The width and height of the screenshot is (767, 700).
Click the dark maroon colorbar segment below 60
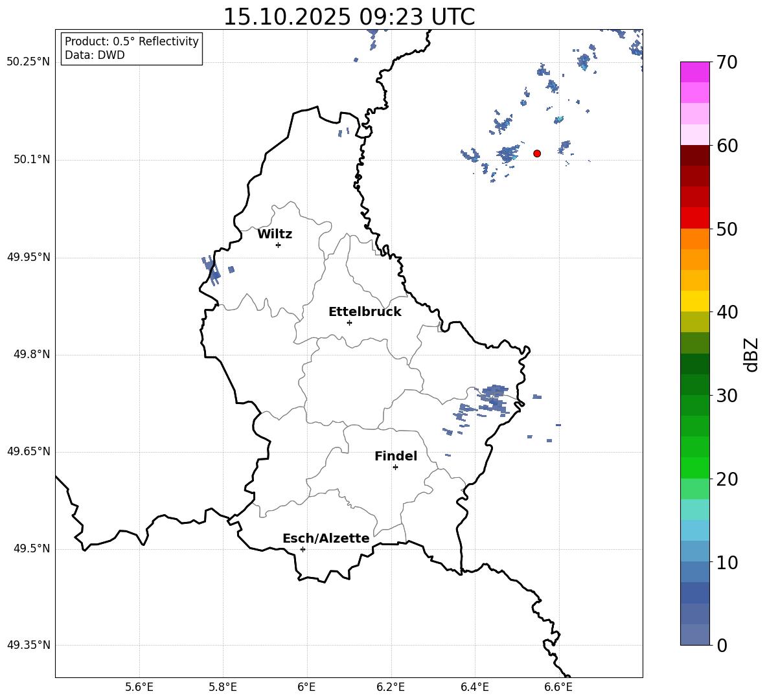click(694, 155)
